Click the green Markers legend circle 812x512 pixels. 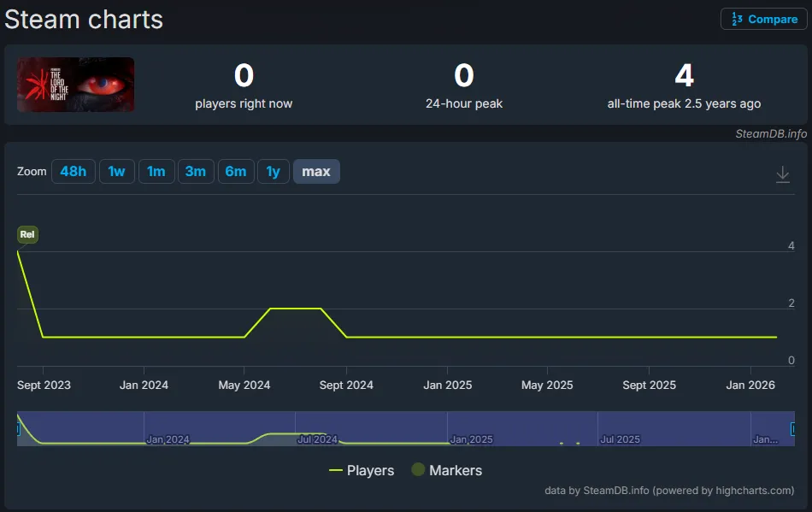coord(418,470)
